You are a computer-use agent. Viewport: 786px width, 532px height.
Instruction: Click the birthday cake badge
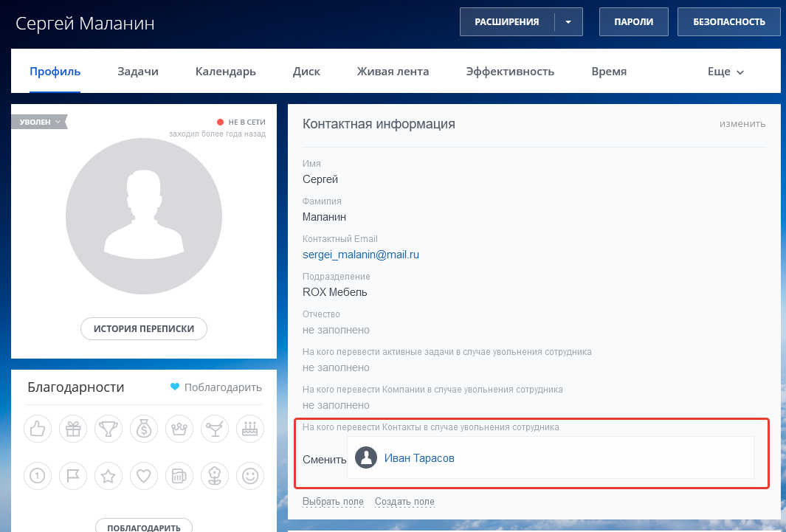tap(250, 428)
